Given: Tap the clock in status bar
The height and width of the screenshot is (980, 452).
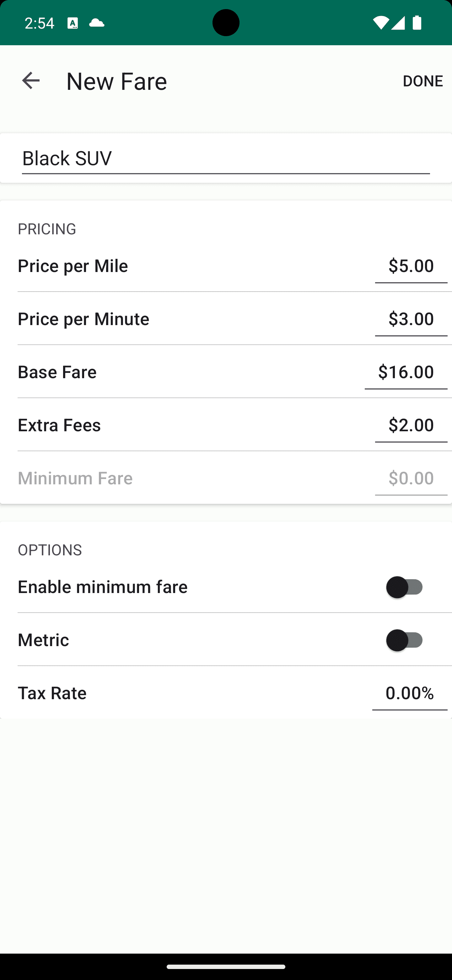Looking at the screenshot, I should [x=40, y=23].
